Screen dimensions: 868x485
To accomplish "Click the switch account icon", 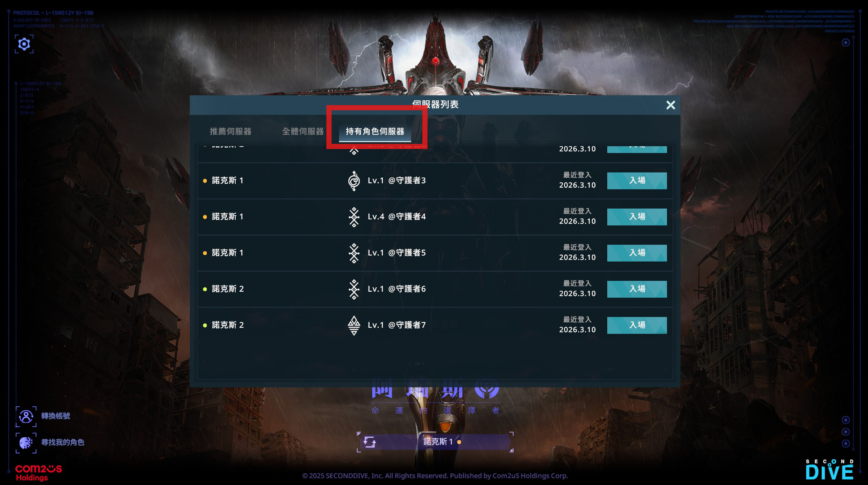I will pos(26,416).
